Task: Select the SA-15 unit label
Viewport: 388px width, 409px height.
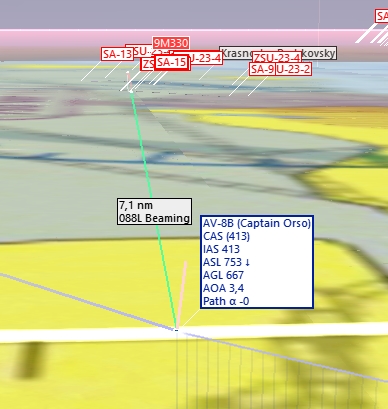Action: [x=171, y=62]
